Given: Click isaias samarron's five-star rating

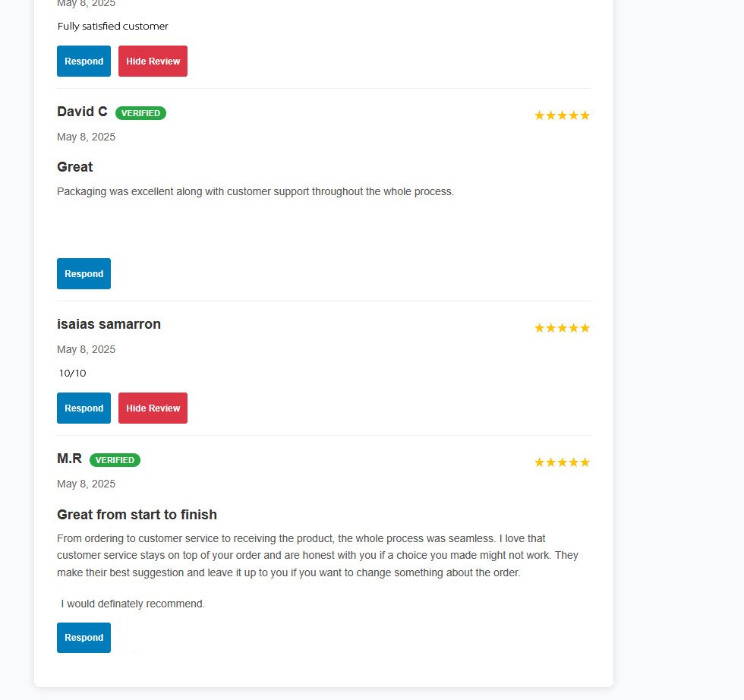Looking at the screenshot, I should point(562,328).
